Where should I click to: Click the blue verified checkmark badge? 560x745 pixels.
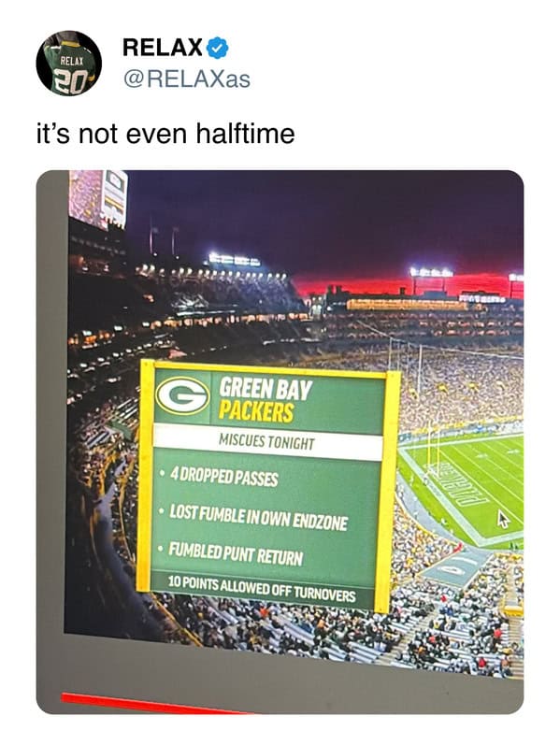[217, 48]
